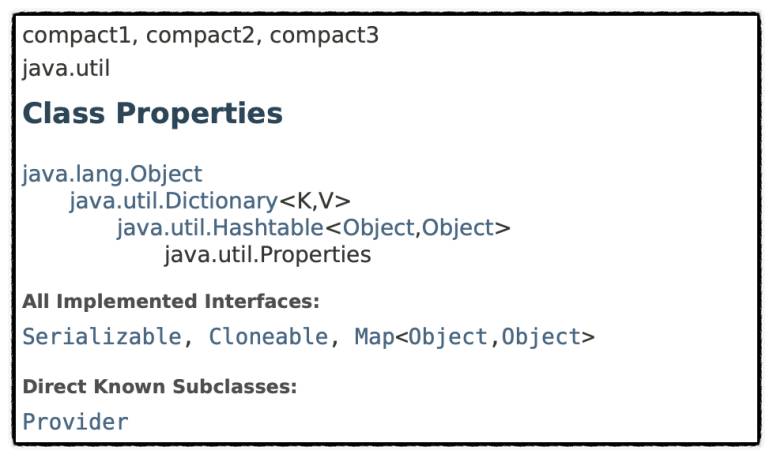773x458 pixels.
Task: Follow the Map interface link
Action: coord(374,337)
